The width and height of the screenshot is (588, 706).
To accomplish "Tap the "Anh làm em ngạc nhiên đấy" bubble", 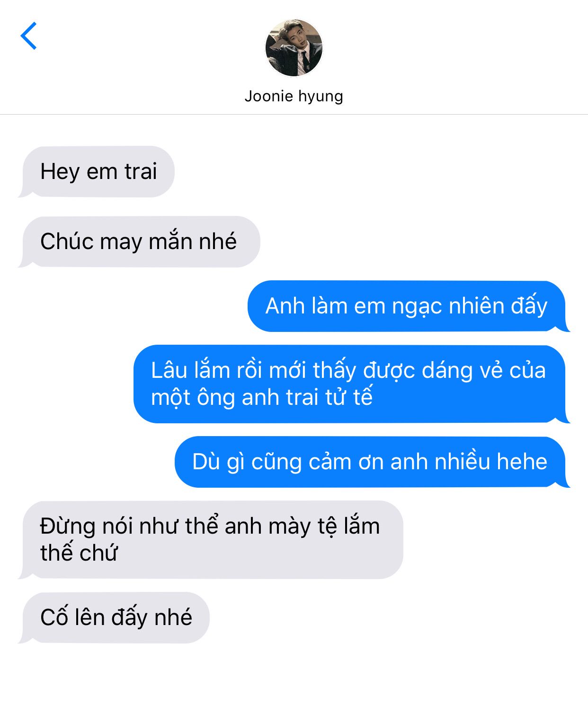I will coord(408,306).
